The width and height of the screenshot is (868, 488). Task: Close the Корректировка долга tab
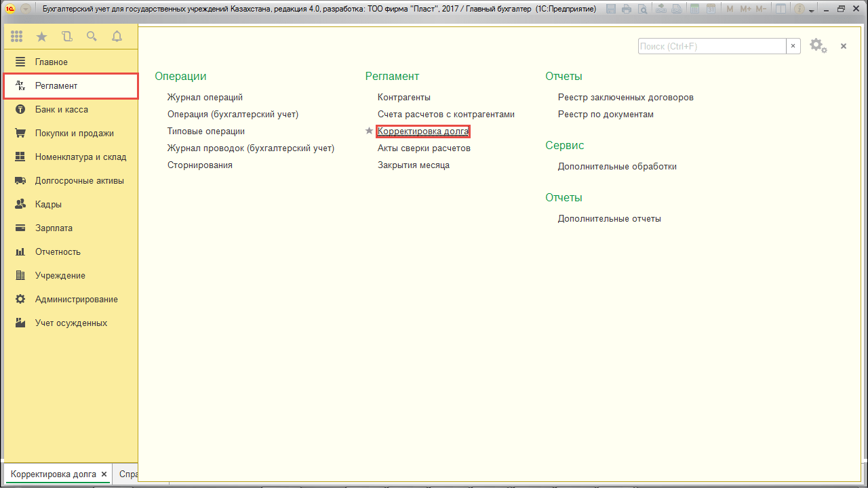104,474
